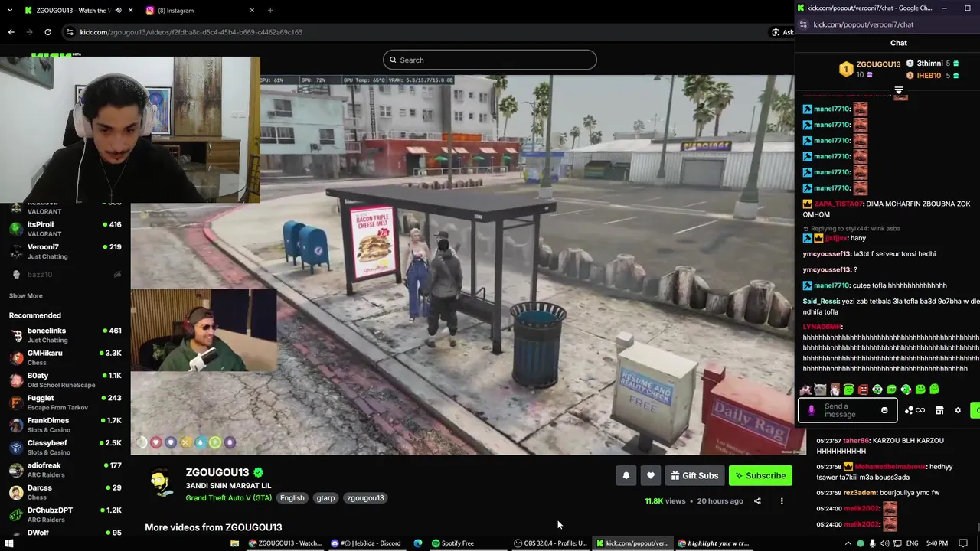980x551 pixels.
Task: Open B0aty recommended channel
Action: [x=65, y=380]
